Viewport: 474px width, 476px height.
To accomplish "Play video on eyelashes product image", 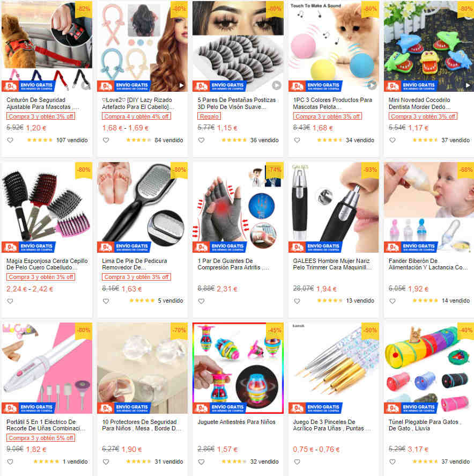I will (x=276, y=86).
